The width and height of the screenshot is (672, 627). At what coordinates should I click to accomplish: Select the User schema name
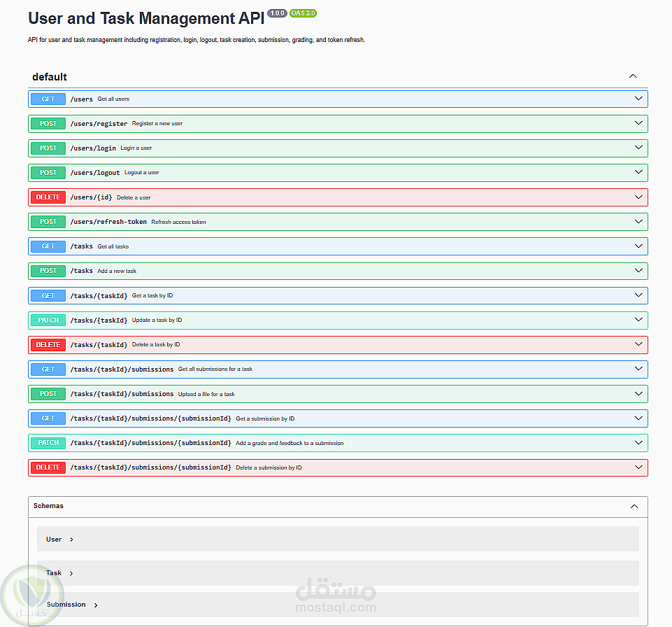pos(54,540)
